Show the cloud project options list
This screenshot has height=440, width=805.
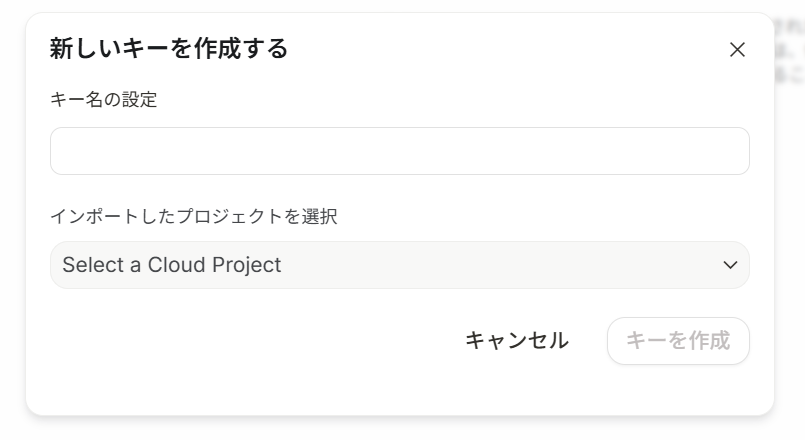coord(399,265)
